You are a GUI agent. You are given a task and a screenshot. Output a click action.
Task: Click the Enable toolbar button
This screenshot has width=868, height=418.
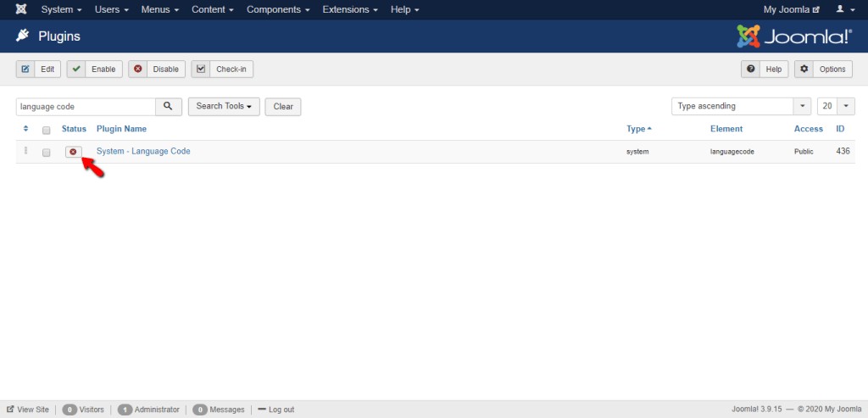(x=95, y=70)
